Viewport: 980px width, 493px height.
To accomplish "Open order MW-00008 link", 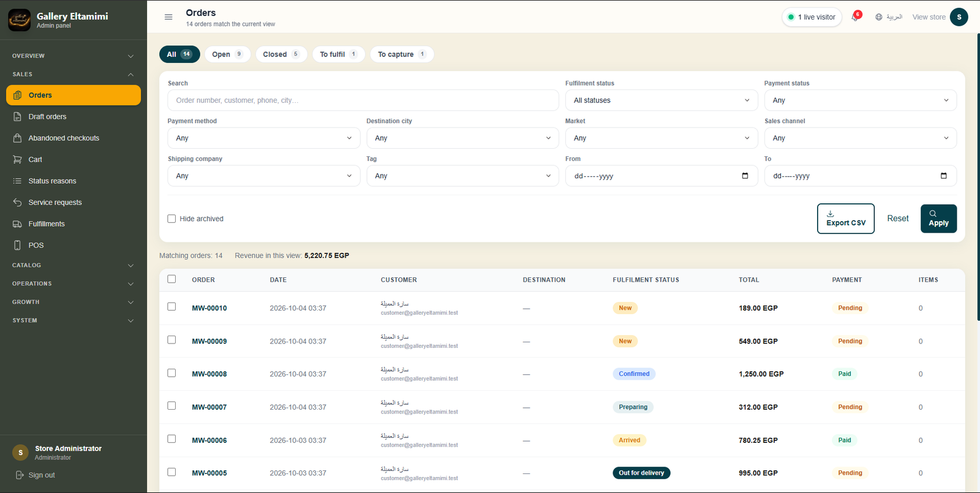I will pos(209,374).
